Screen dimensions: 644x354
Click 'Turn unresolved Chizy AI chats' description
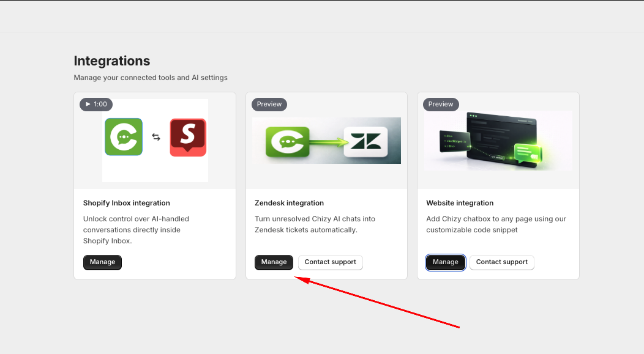coord(315,224)
